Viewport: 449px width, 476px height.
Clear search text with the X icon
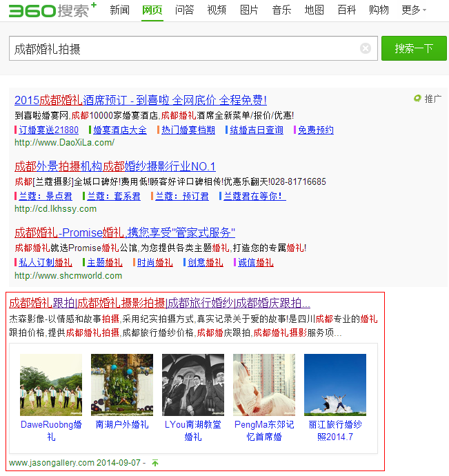coord(366,48)
